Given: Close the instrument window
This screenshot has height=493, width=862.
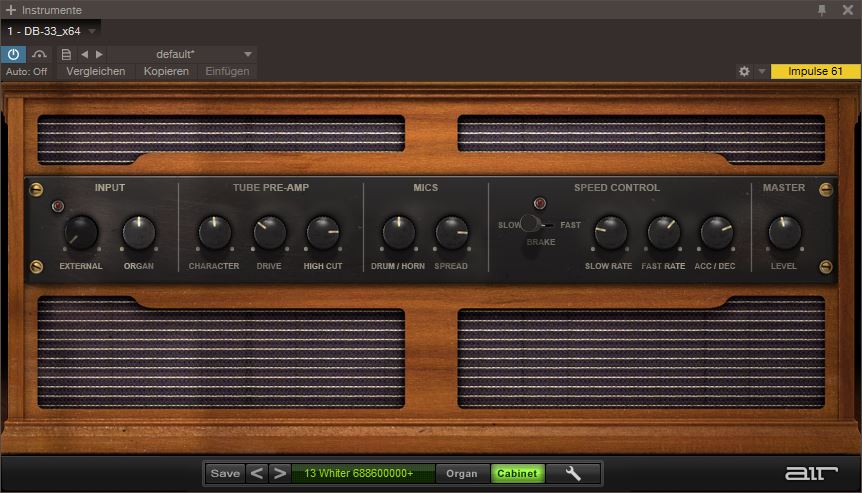Looking at the screenshot, I should pos(848,10).
